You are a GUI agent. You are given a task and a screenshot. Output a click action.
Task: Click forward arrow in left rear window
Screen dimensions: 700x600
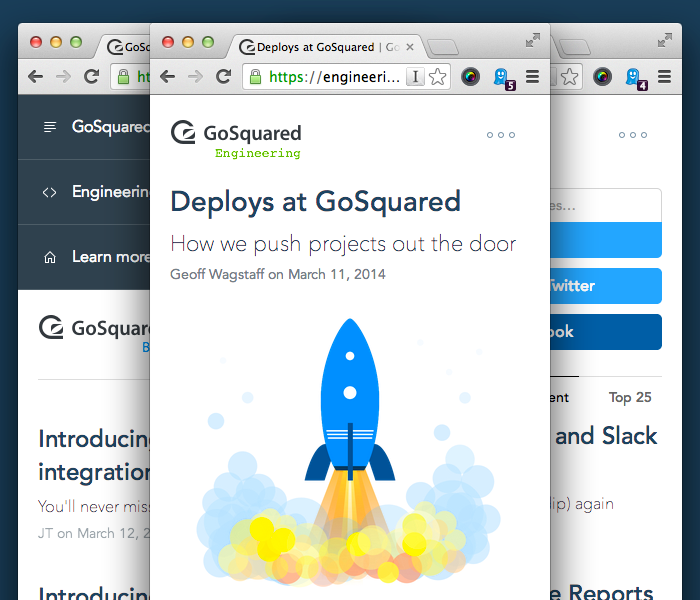point(63,77)
